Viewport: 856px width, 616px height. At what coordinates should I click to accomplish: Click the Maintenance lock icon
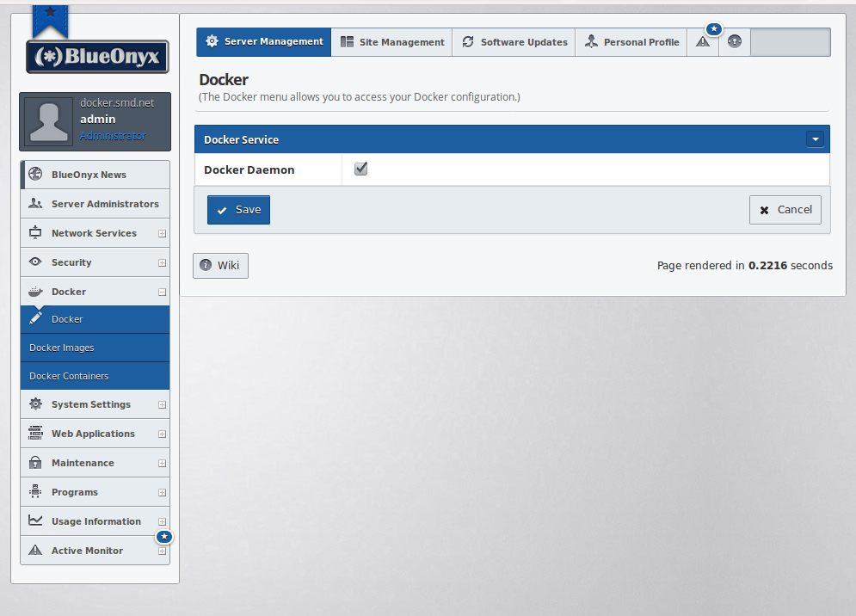(x=35, y=463)
